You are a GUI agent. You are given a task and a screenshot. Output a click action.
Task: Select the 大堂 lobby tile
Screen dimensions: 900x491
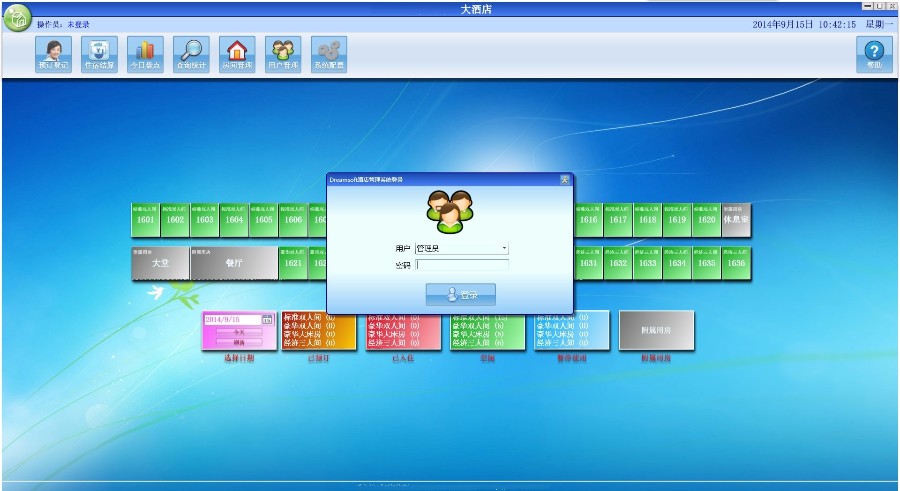(x=160, y=263)
